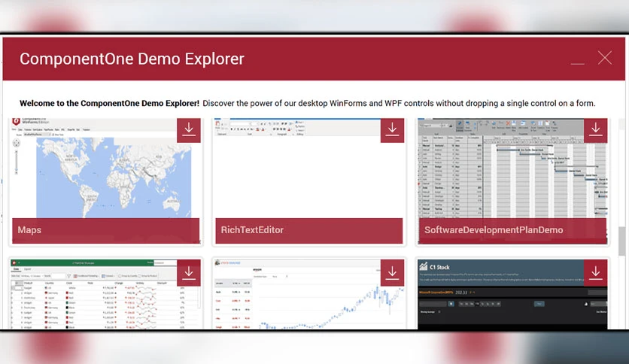
Task: Click the ComponentOne shield logo in Maps preview
Action: [16, 121]
